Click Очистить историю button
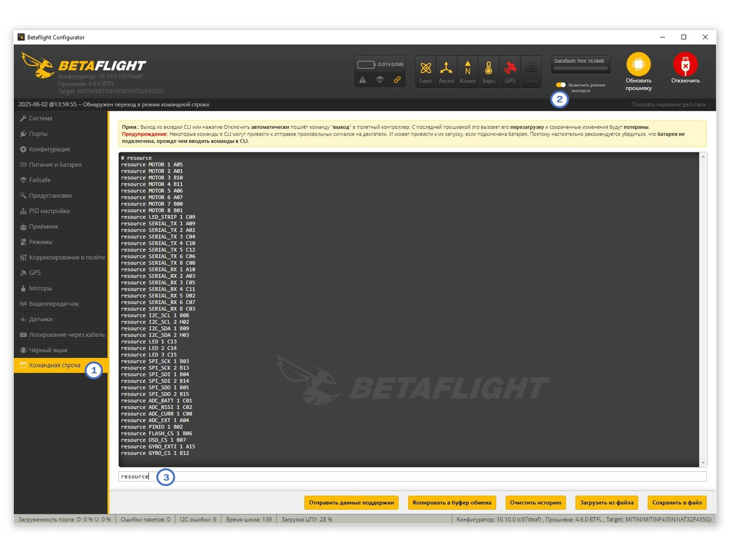The image size is (756, 537). (x=535, y=502)
